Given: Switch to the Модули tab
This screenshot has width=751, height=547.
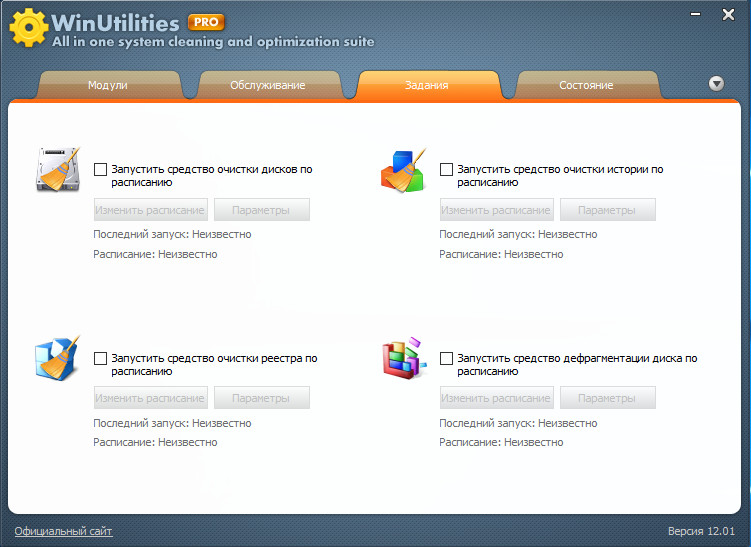Looking at the screenshot, I should tap(108, 85).
